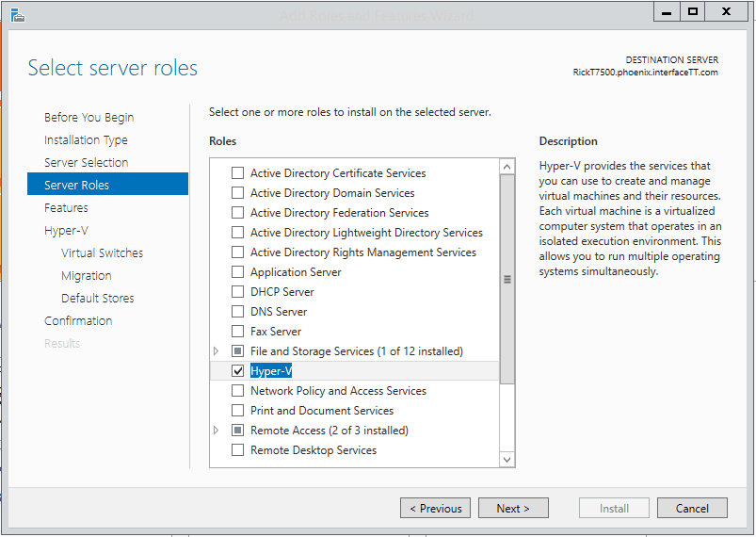This screenshot has width=756, height=537.
Task: Cancel the Add Roles wizard
Action: coord(692,509)
